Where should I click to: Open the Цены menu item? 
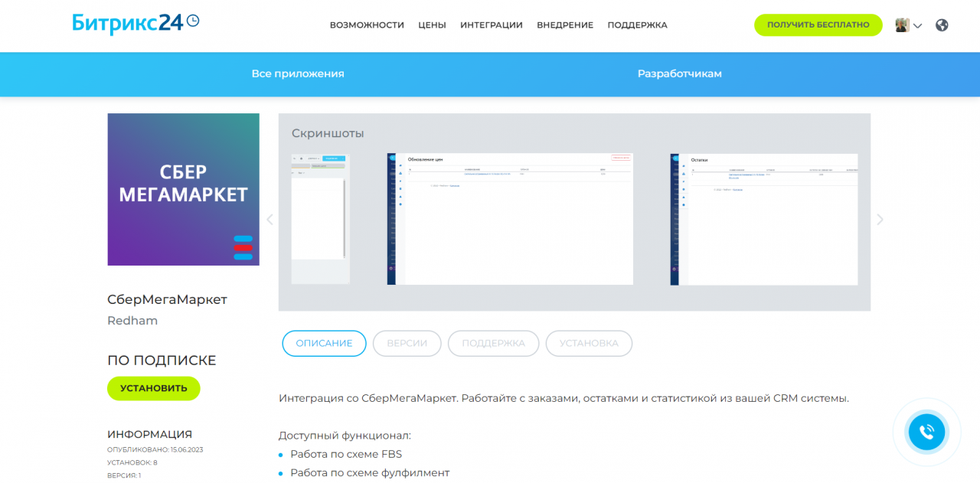(432, 25)
